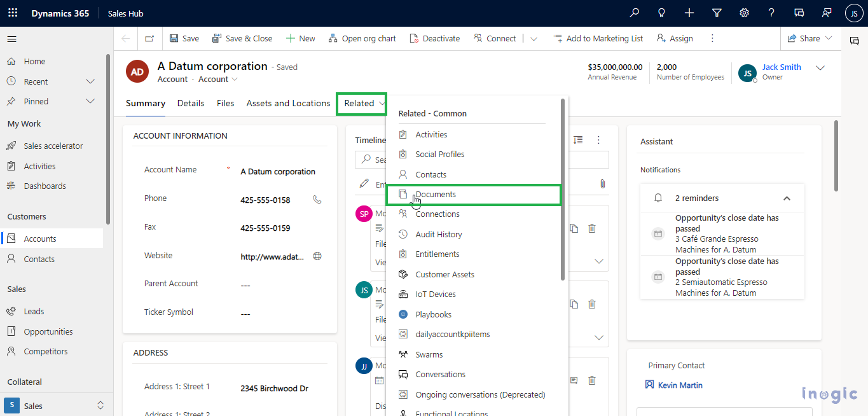Click the globe icon beside Website
868x416 pixels.
click(317, 256)
